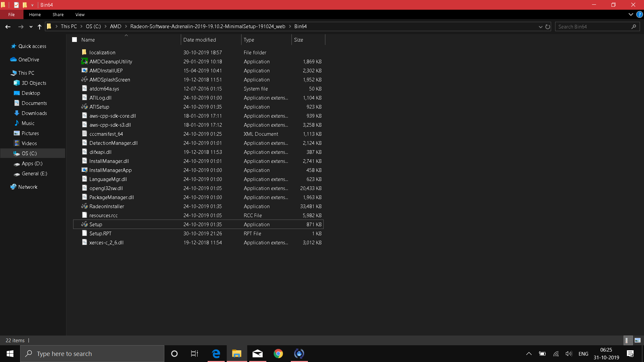Select AMDSplashScreen application icon
Viewport: 644px width, 362px height.
84,79
